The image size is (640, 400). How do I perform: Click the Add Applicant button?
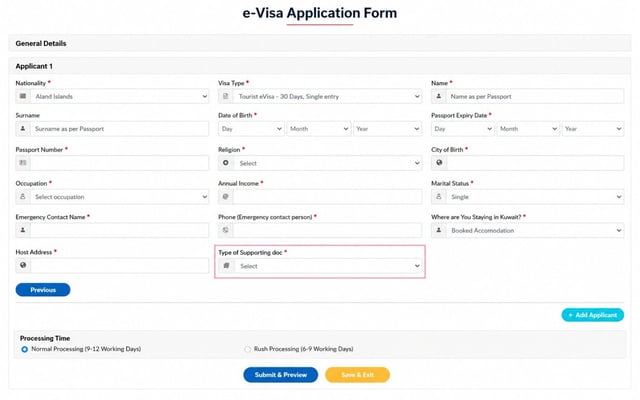click(593, 315)
